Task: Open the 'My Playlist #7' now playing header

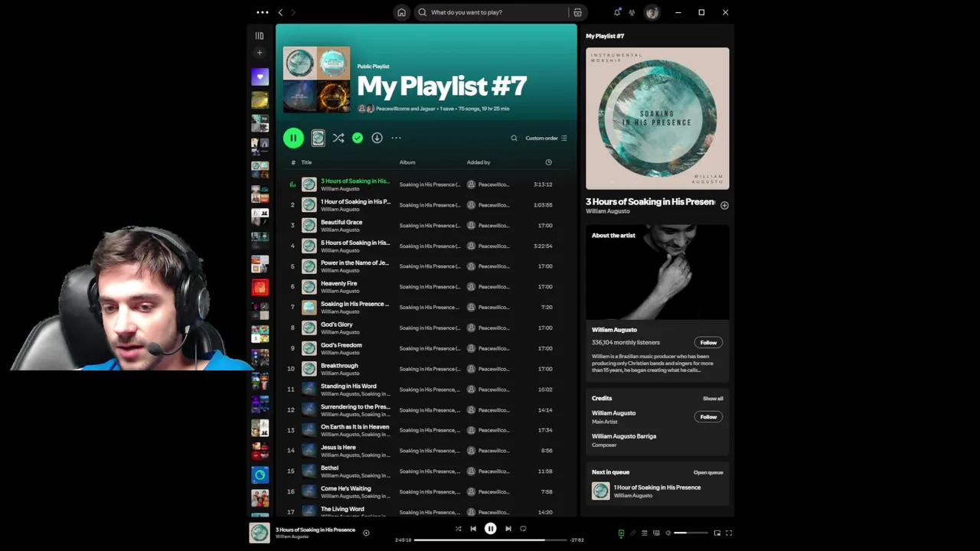Action: click(x=605, y=36)
